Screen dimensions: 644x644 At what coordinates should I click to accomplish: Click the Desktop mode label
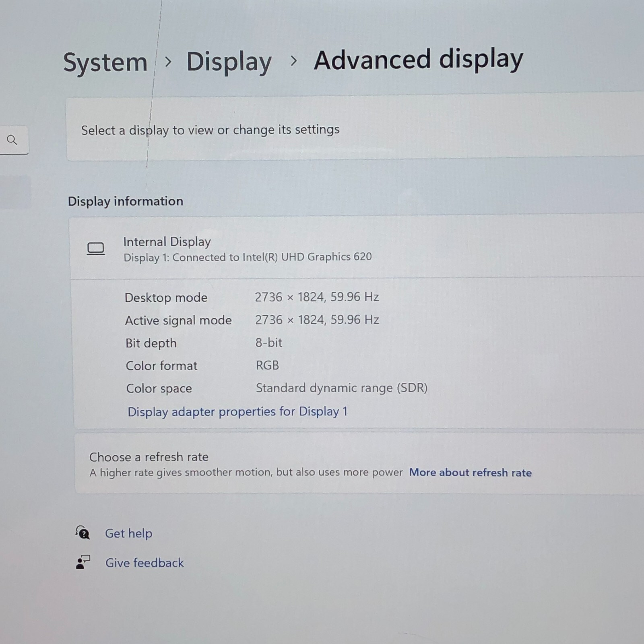166,297
